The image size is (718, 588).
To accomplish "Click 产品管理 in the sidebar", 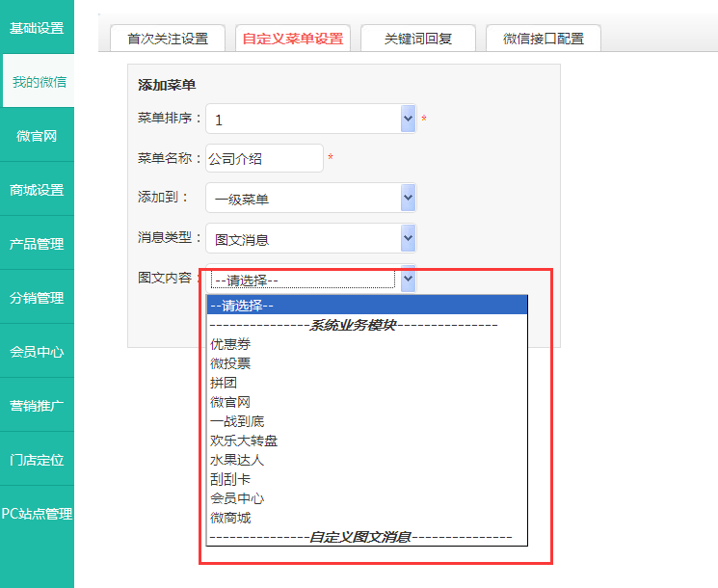I will [x=37, y=244].
